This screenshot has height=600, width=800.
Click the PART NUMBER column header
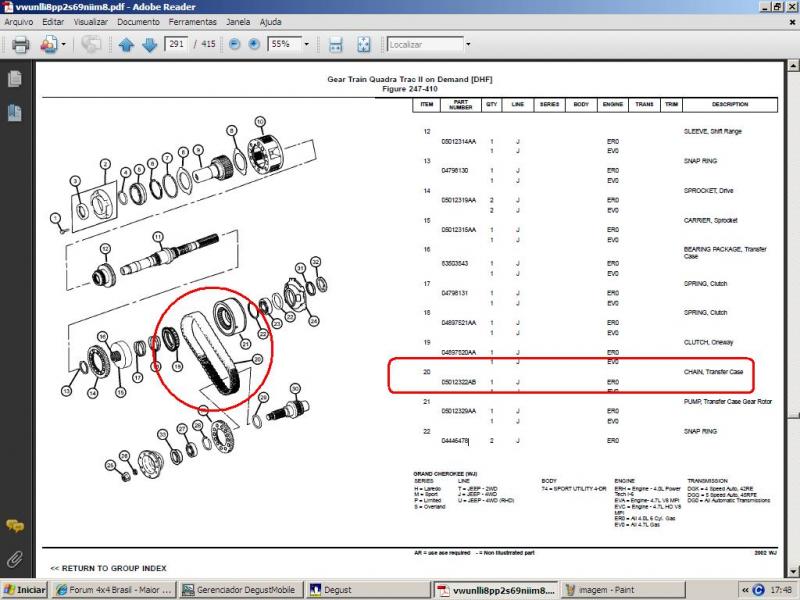point(460,105)
